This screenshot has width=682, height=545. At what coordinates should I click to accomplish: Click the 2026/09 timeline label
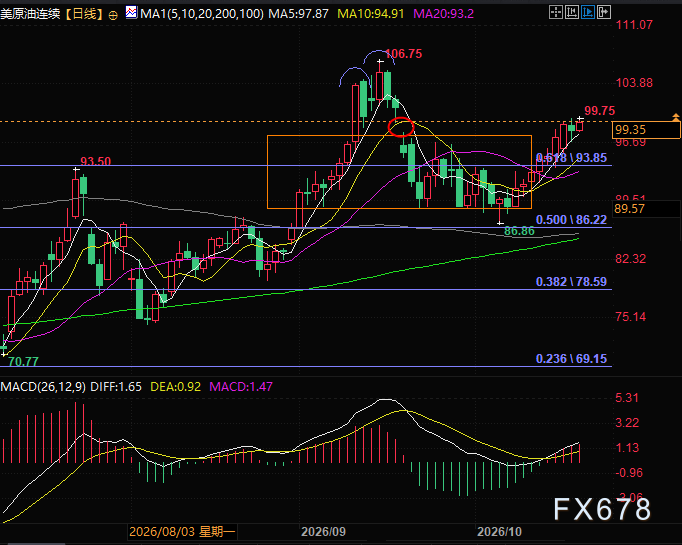pos(323,532)
